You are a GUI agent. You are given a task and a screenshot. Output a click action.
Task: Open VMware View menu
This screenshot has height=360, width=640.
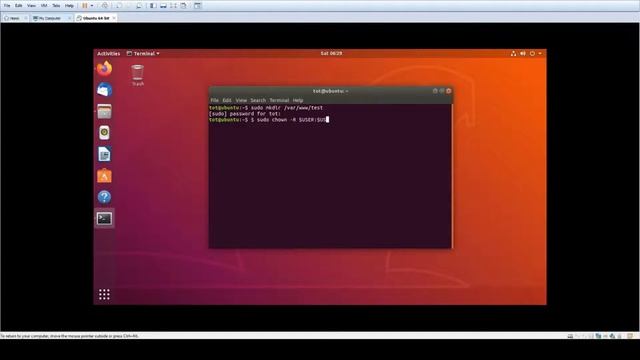pyautogui.click(x=31, y=6)
